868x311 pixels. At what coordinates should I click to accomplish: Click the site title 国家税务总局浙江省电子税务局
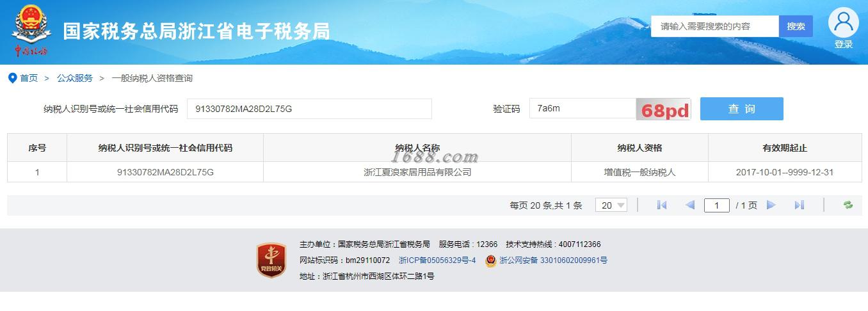tap(197, 30)
